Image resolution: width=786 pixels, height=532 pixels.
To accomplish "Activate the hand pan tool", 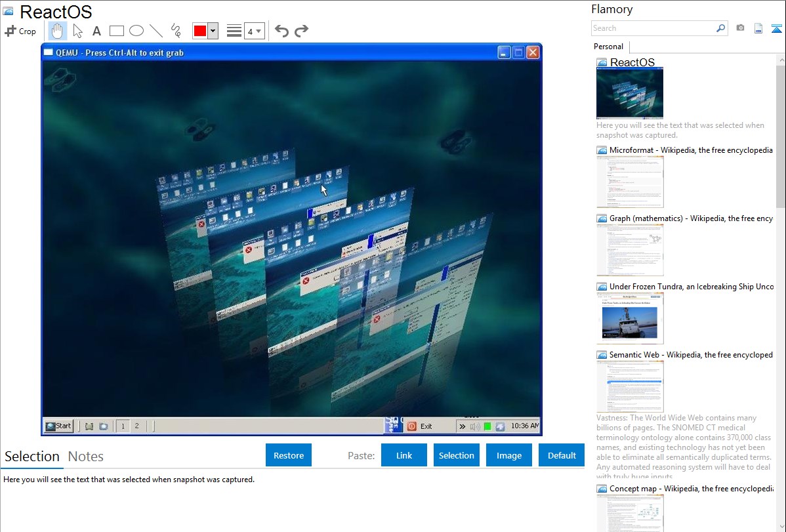I will (x=58, y=31).
